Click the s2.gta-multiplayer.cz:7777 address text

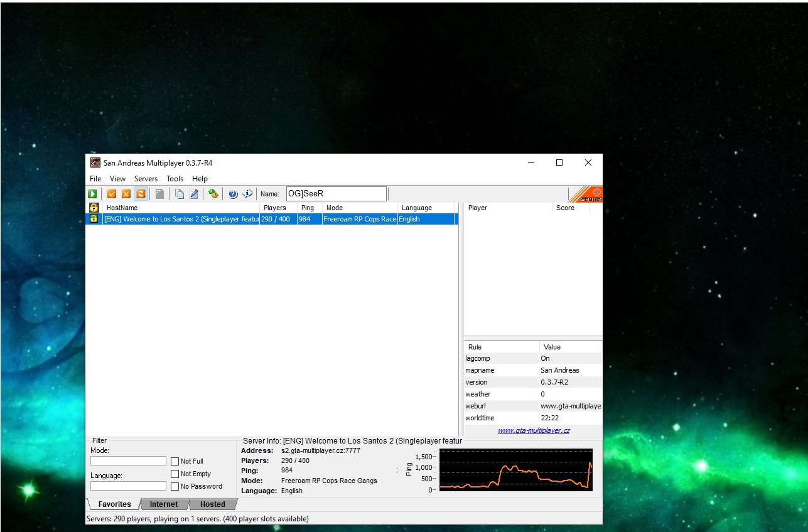321,450
